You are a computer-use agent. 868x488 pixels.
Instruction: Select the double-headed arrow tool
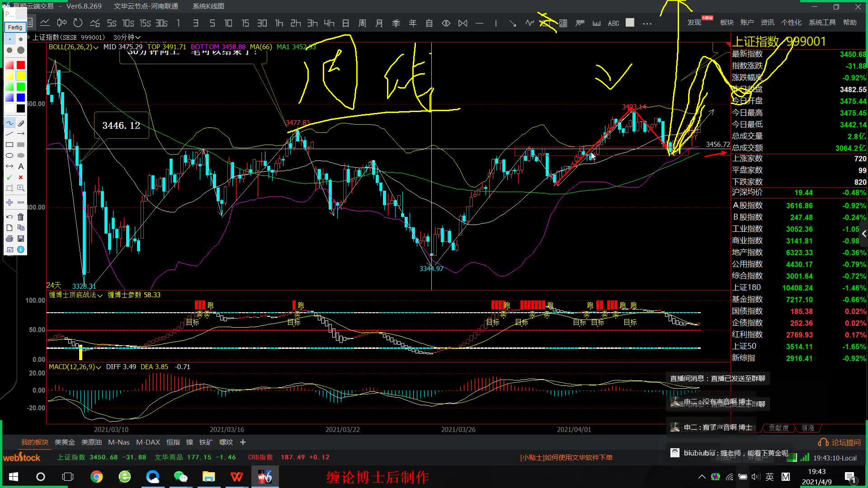click(x=9, y=166)
